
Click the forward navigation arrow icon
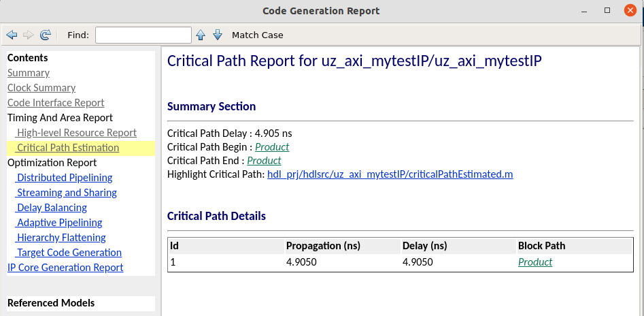pos(29,35)
